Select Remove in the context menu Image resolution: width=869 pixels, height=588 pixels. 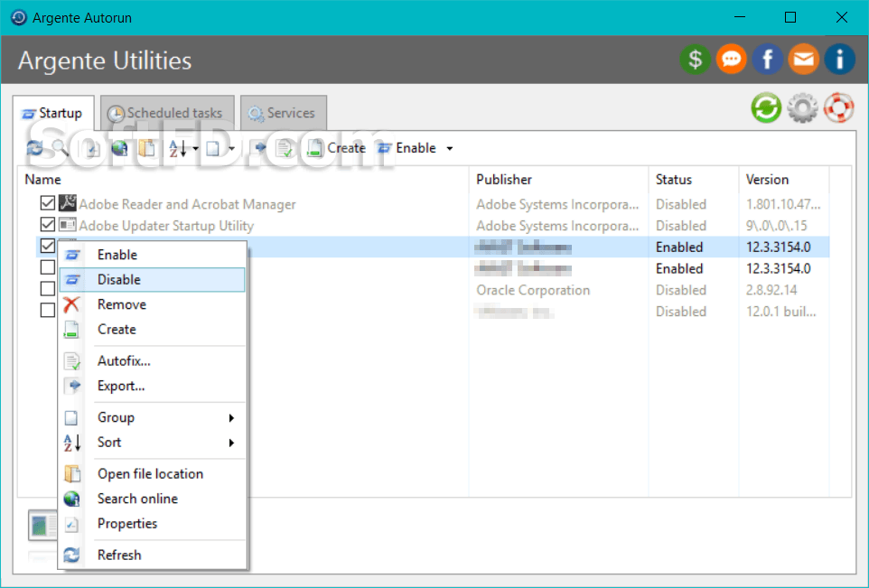click(153, 304)
